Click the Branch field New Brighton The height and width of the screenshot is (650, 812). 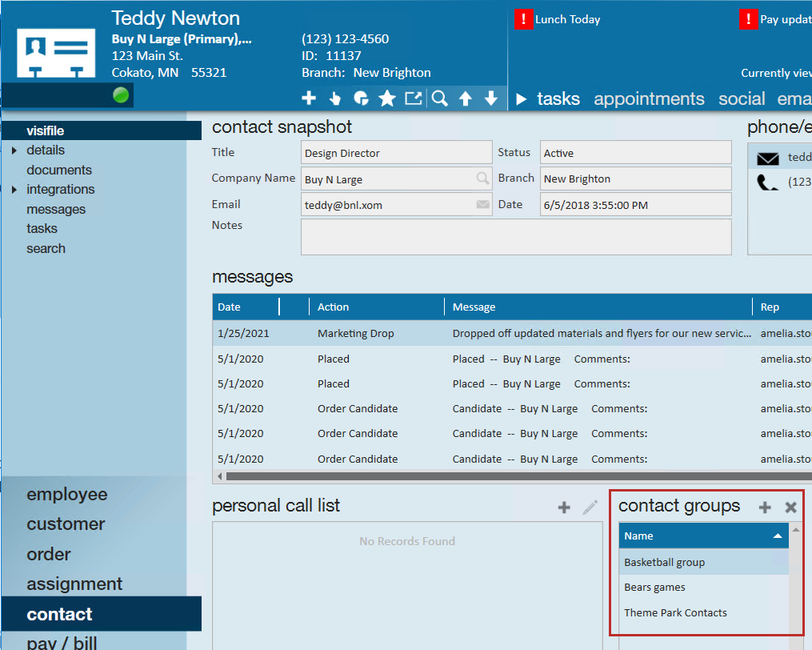pos(635,179)
